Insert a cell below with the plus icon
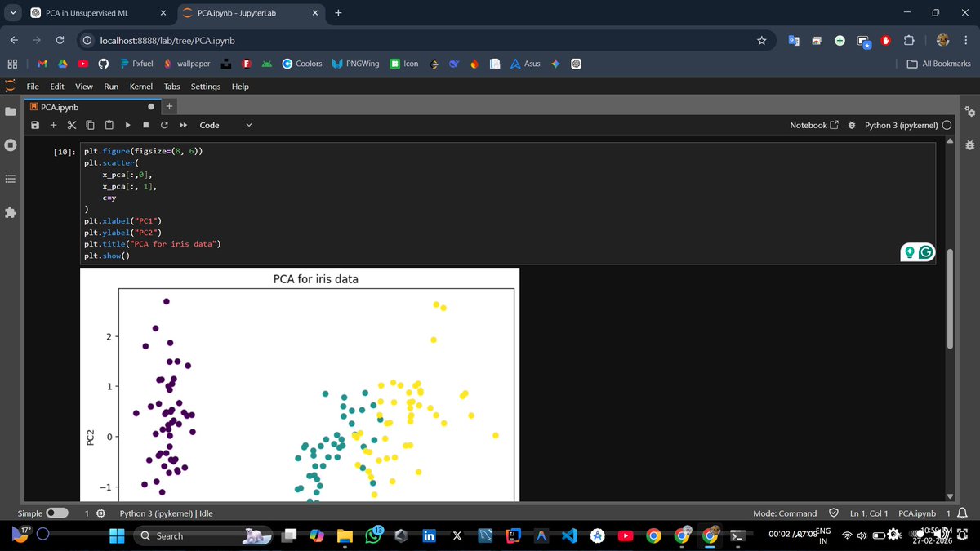 [53, 125]
